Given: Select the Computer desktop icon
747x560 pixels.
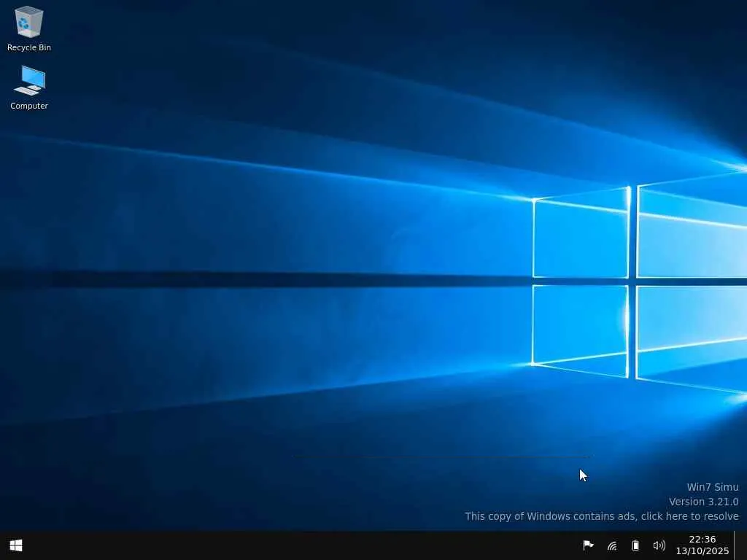Looking at the screenshot, I should pos(29,87).
